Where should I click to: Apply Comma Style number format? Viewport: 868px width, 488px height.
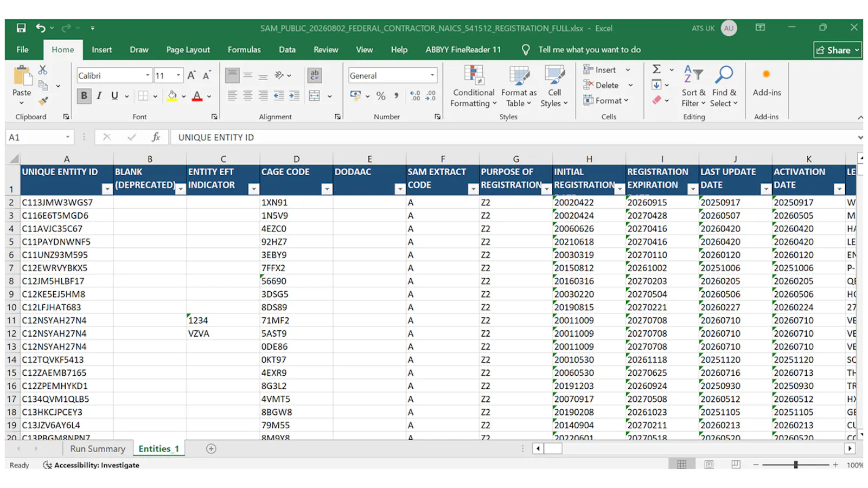[397, 96]
